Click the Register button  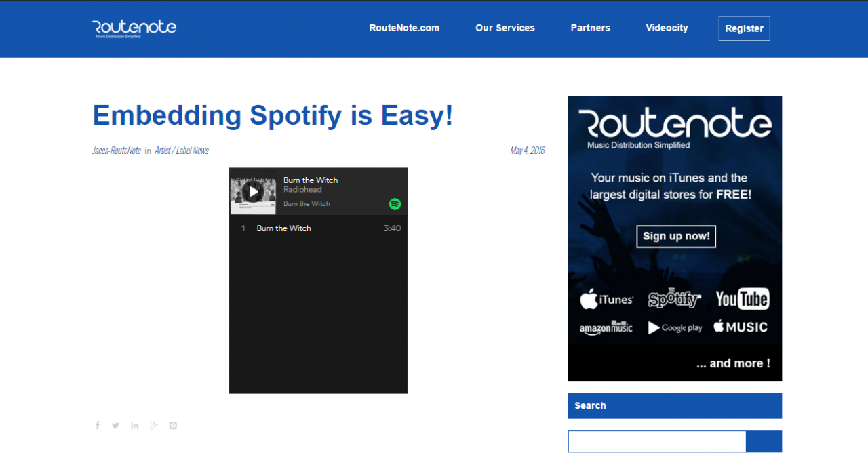point(744,28)
